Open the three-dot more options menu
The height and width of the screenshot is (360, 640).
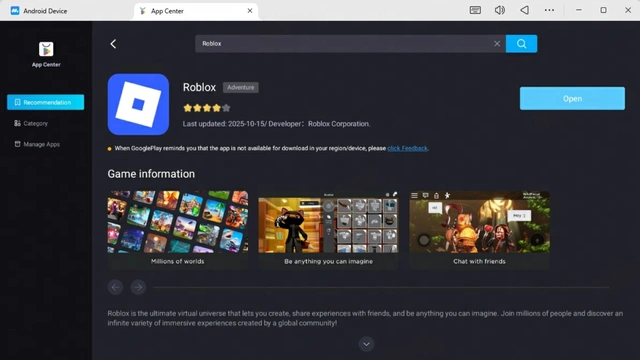click(x=549, y=10)
